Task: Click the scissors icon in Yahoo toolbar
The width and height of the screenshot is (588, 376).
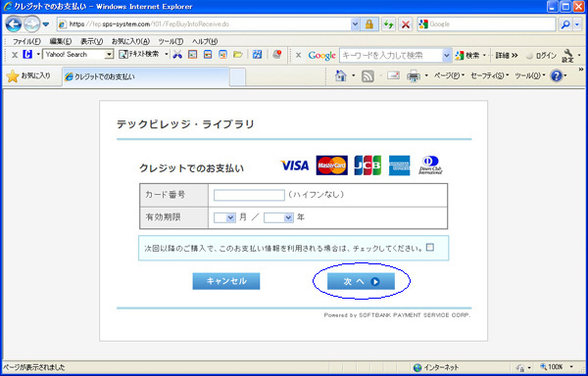Action: point(177,55)
